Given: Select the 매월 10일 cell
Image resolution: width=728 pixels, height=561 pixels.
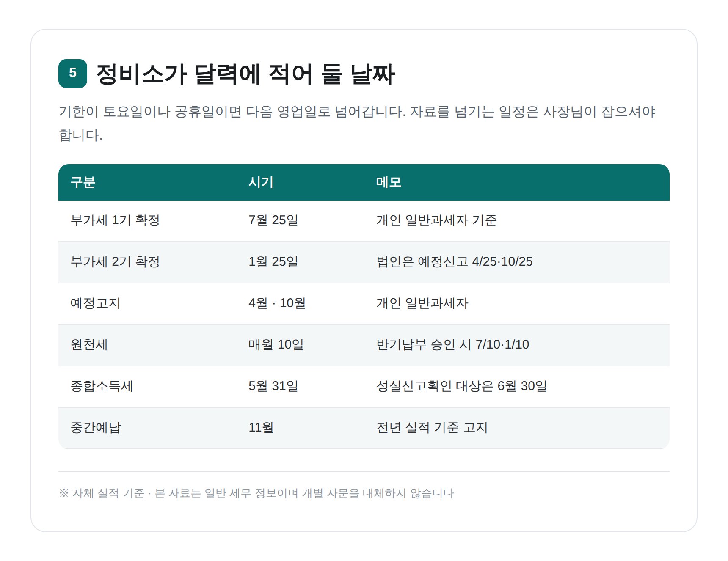Looking at the screenshot, I should pos(276,345).
